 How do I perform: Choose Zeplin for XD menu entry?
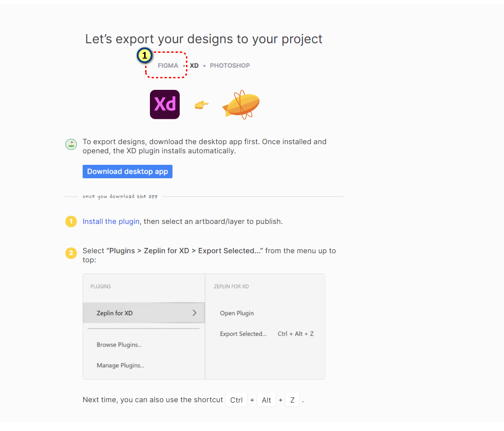click(115, 313)
